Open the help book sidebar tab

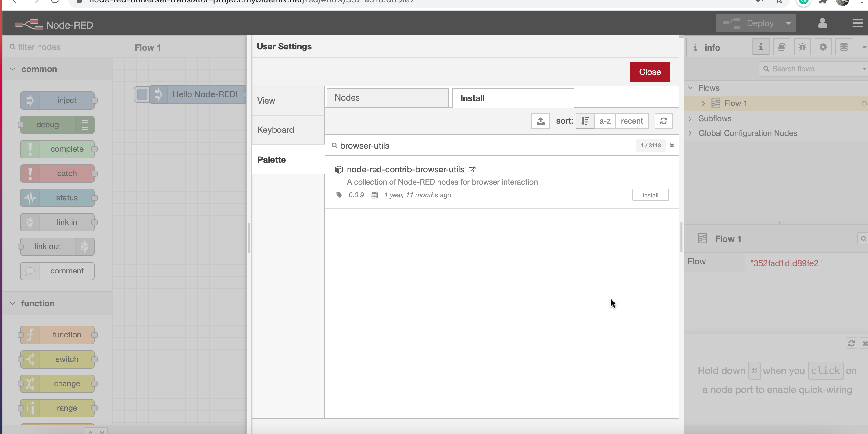click(x=781, y=47)
